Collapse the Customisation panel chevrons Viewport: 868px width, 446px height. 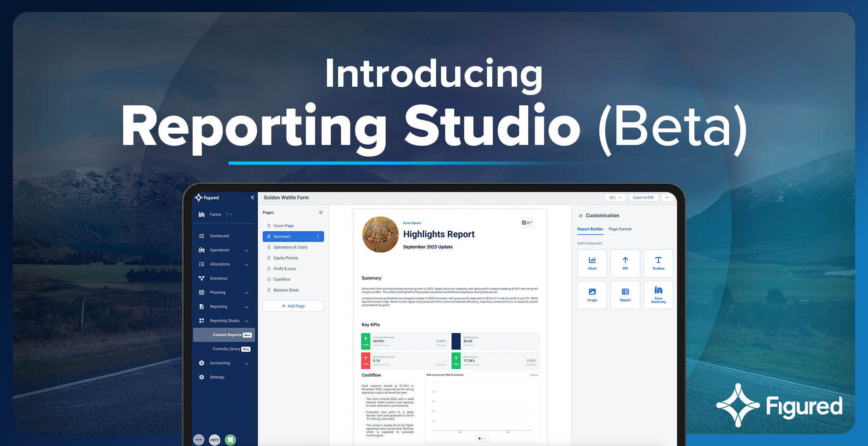[580, 216]
